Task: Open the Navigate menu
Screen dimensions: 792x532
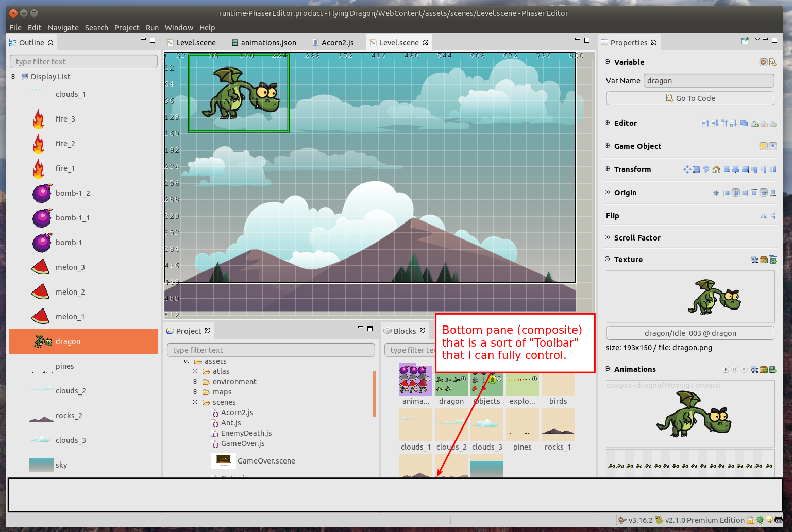Action: click(63, 28)
